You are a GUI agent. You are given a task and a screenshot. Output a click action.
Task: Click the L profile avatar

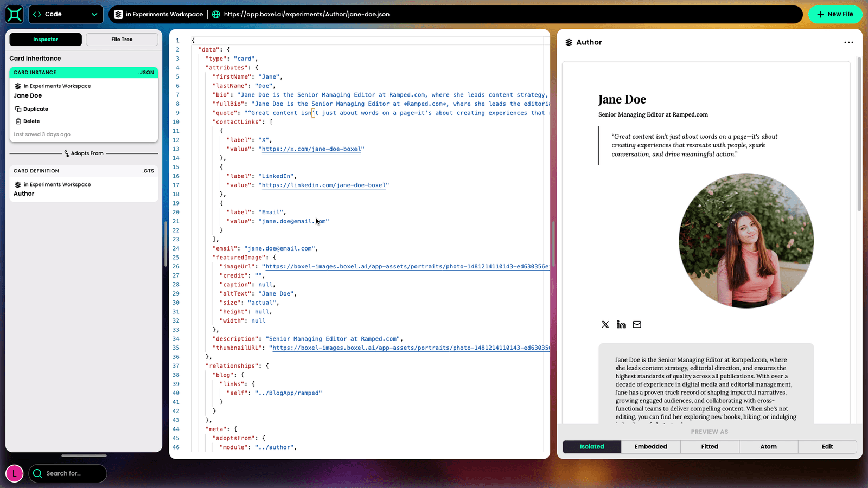pyautogui.click(x=15, y=473)
